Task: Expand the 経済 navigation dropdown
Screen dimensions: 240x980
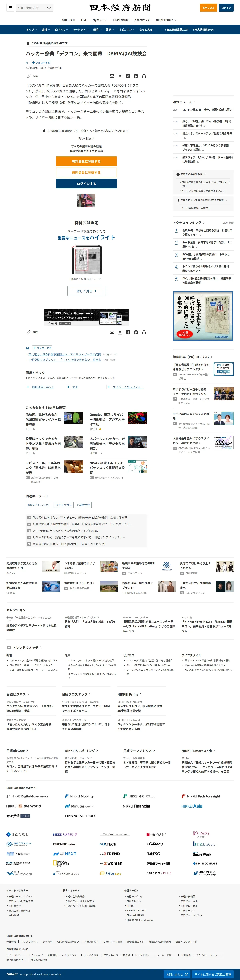Action: (97, 30)
